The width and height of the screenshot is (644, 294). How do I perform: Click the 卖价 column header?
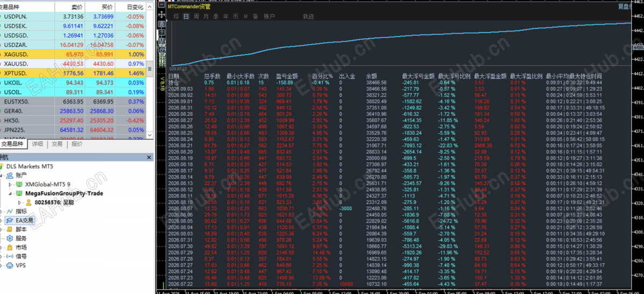(77, 7)
